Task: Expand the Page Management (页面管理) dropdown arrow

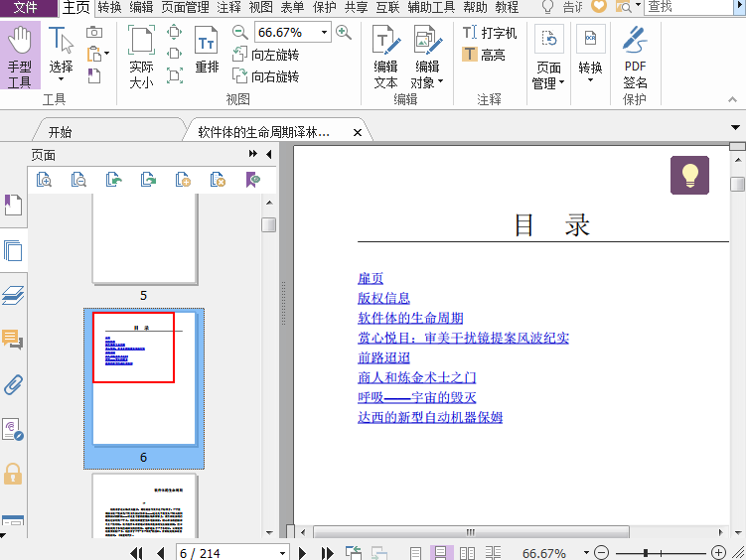Action: 561,82
